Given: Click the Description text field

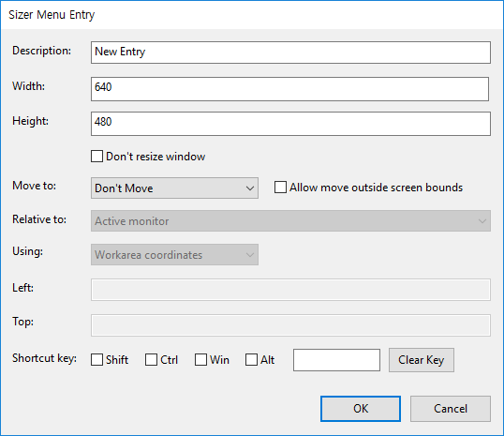Looking at the screenshot, I should (290, 53).
